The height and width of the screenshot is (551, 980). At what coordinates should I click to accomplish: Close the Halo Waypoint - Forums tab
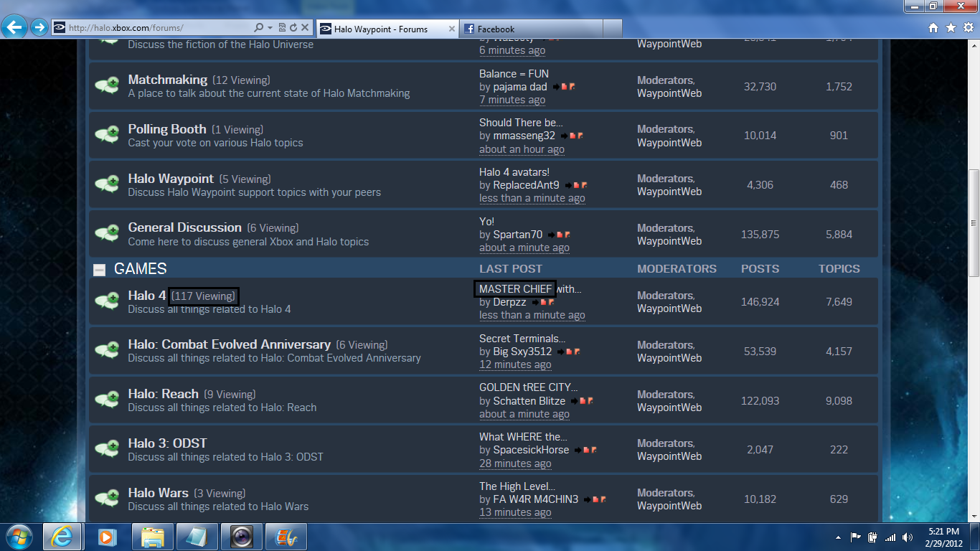point(452,29)
